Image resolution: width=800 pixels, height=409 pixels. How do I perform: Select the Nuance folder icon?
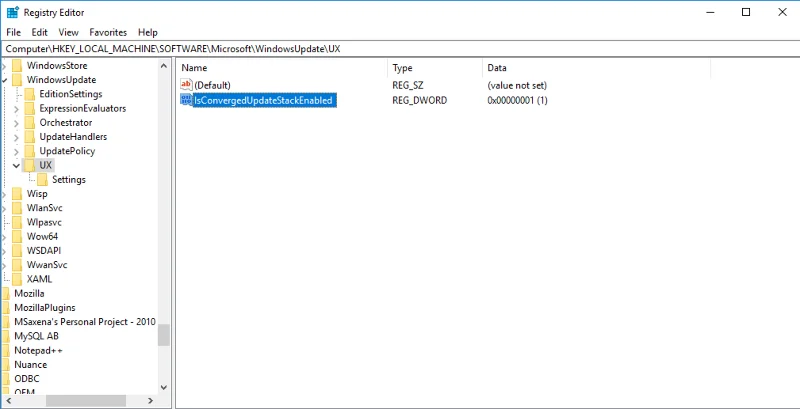point(6,365)
